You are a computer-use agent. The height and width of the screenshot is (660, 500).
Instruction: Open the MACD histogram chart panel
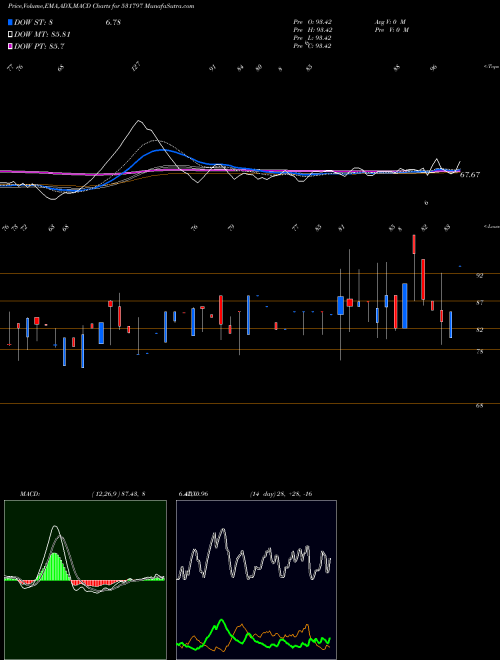85,580
